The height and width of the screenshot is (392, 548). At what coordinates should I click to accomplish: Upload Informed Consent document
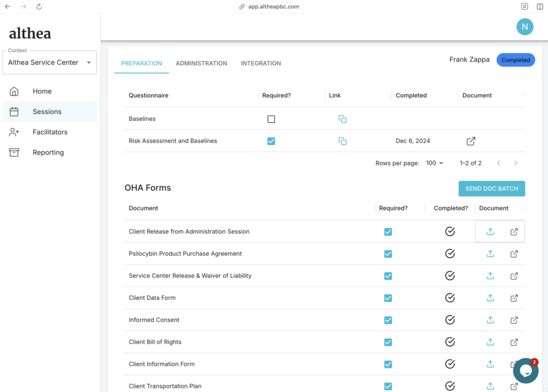[490, 320]
